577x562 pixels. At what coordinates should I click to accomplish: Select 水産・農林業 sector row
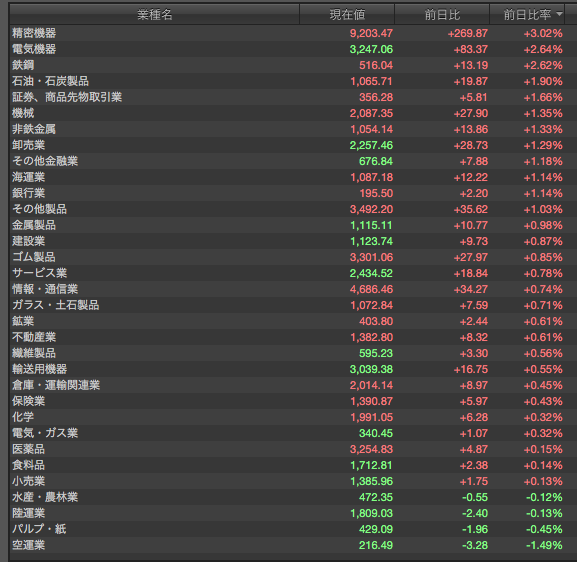coord(293,497)
